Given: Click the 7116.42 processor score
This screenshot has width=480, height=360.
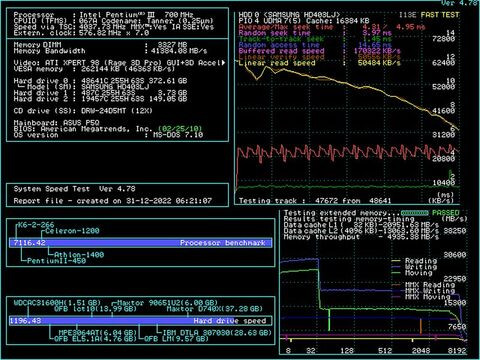Looking at the screenshot, I should click(29, 243).
